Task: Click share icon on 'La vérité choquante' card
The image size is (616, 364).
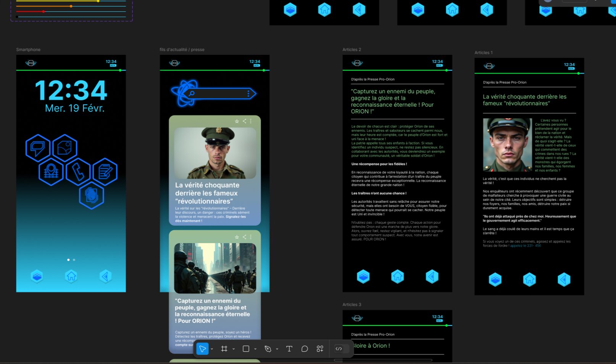Action: [244, 121]
